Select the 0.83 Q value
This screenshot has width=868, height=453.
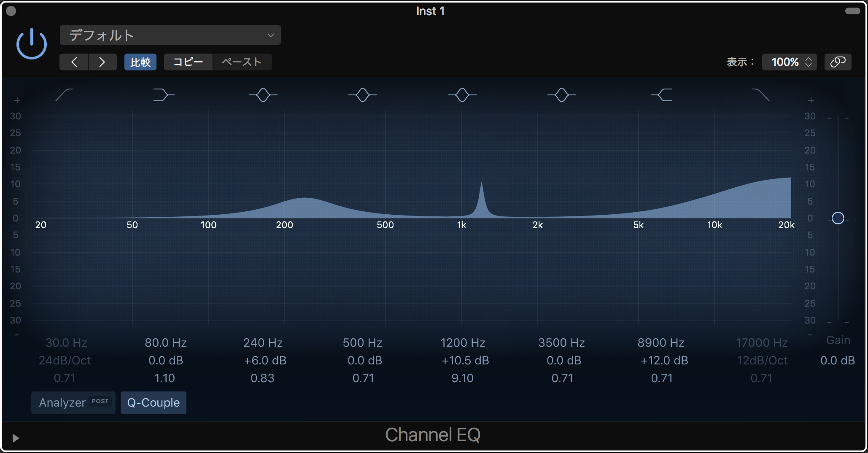tap(262, 378)
